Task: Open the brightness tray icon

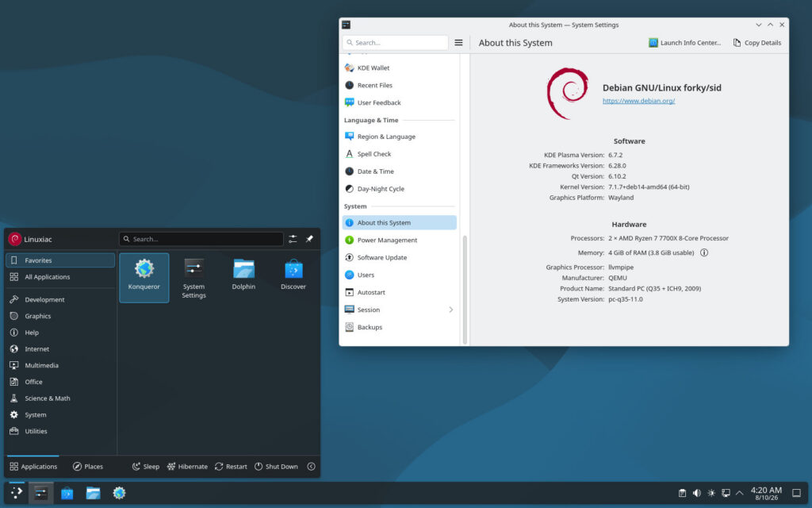Action: click(711, 493)
